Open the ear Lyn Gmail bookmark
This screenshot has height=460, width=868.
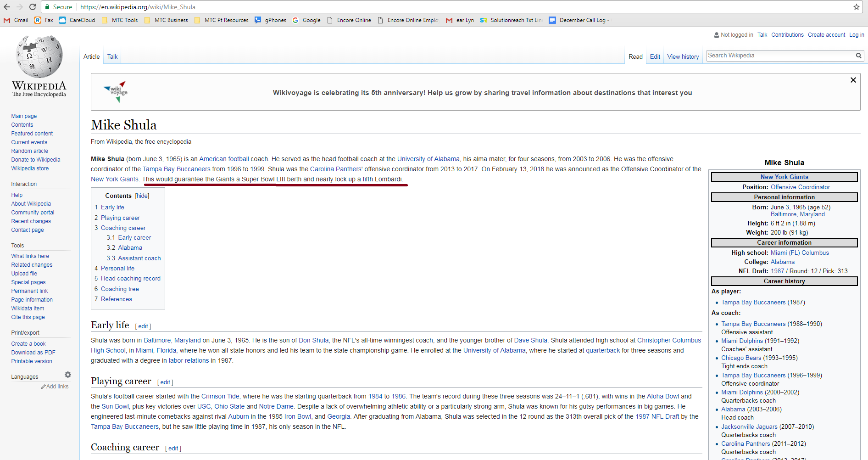tap(460, 20)
